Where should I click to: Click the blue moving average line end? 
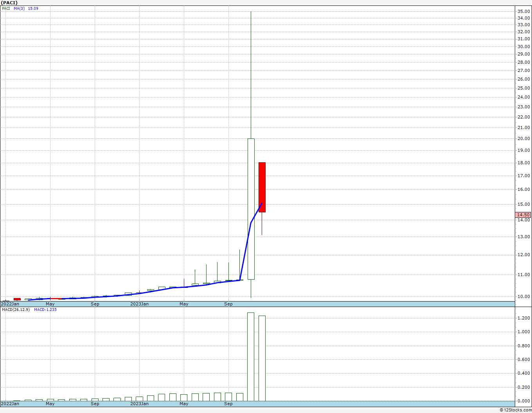[261, 204]
